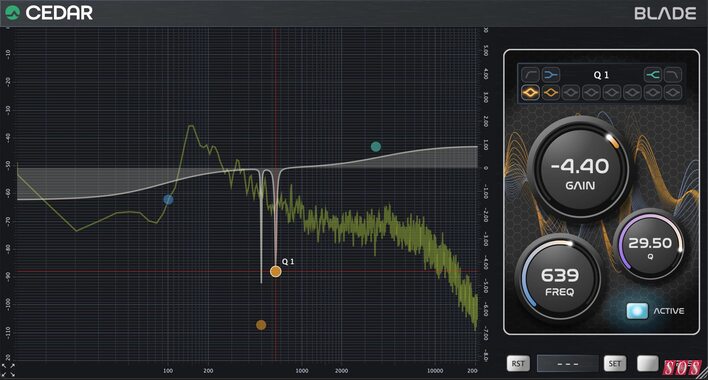Click the orange Q 1 node on graph

tap(275, 271)
